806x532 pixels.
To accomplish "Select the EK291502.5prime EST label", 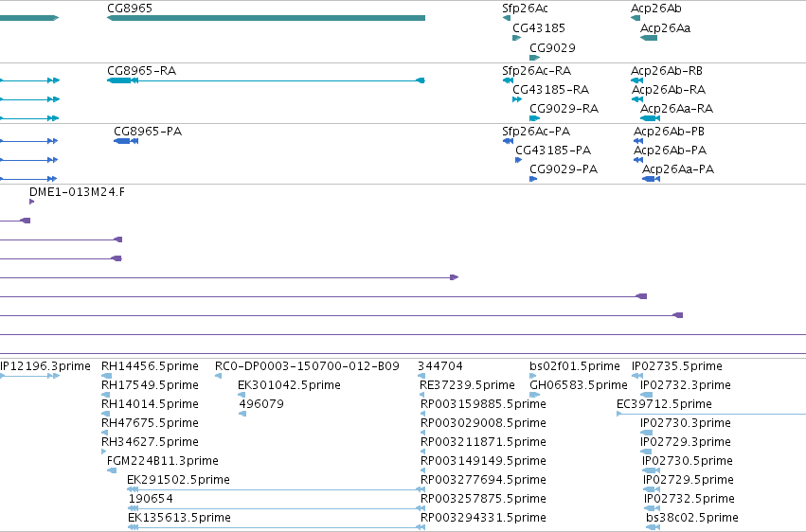I will [178, 480].
